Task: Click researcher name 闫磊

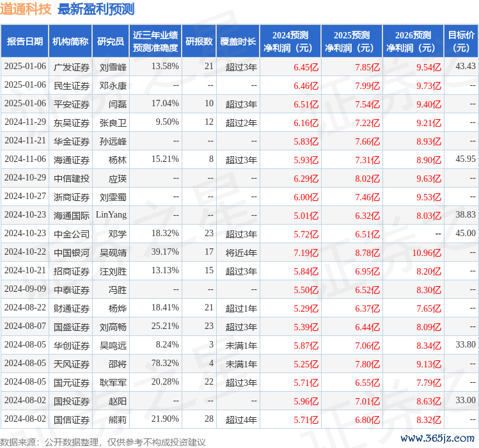Action: 118,104
